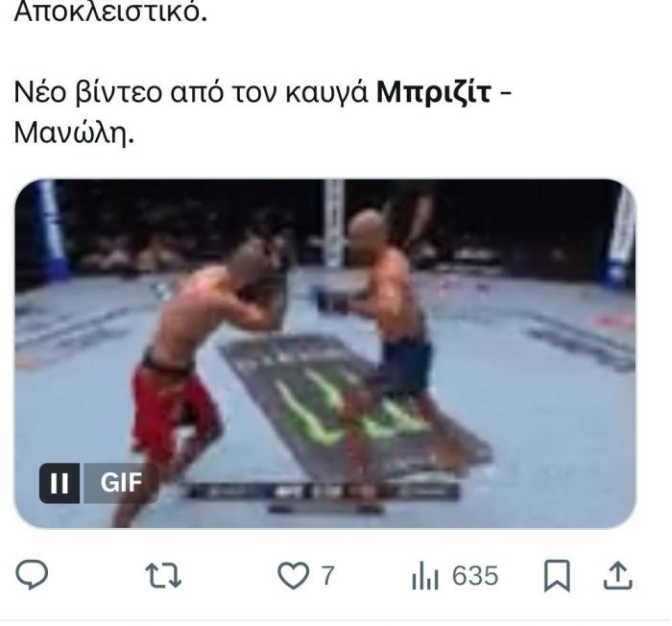Screen dimensions: 672x626
Task: Click the word Μανώλη in the post
Action: click(74, 132)
